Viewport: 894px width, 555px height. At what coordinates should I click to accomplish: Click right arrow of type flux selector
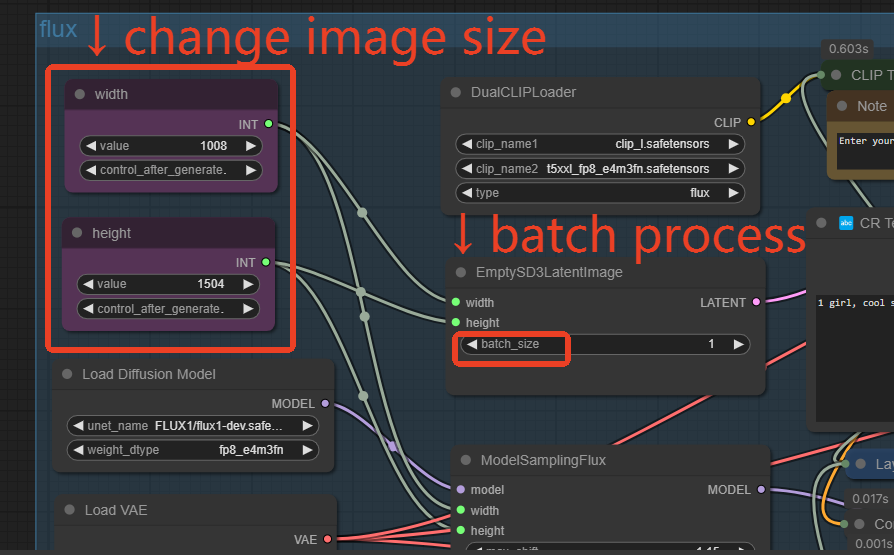pyautogui.click(x=734, y=193)
